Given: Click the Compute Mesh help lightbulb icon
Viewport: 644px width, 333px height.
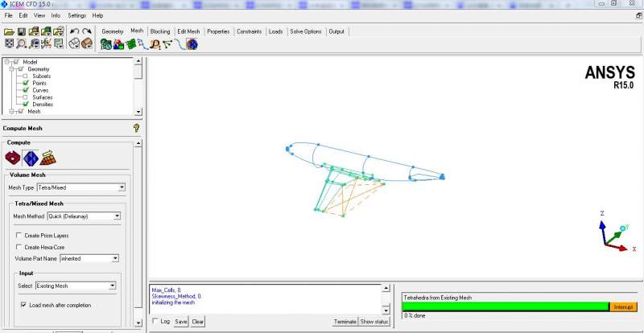Looking at the screenshot, I should 137,128.
